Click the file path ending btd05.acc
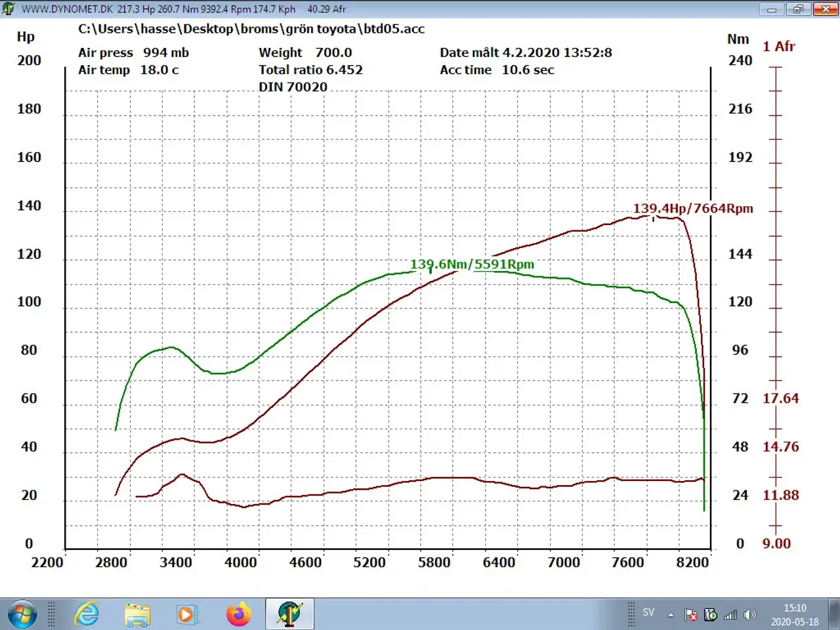The width and height of the screenshot is (840, 630). (251, 29)
